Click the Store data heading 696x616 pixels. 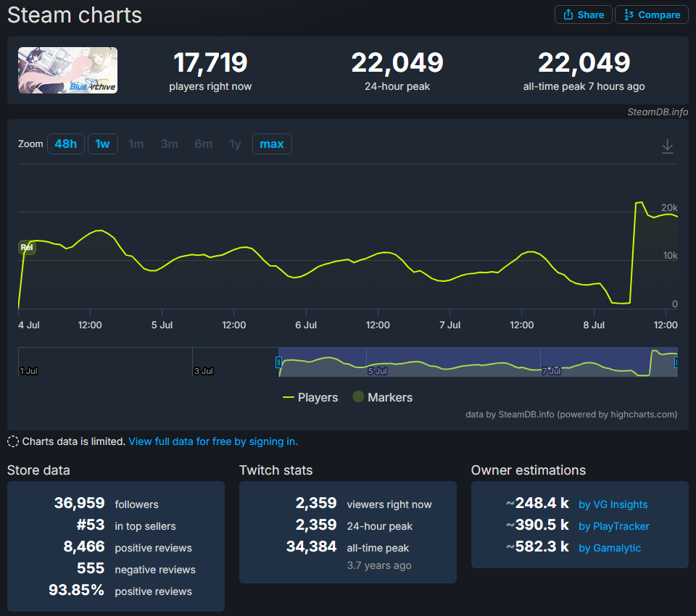tap(38, 470)
